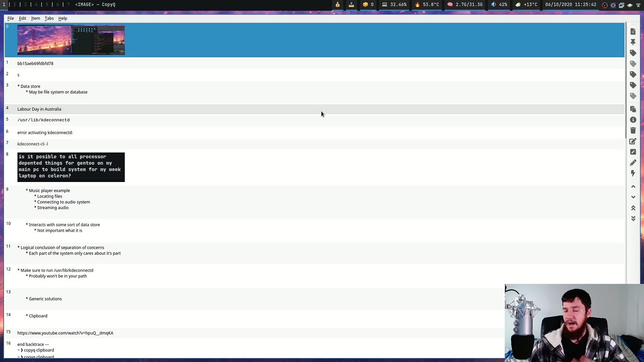
Task: Add a note to the item
Action: 633,162
